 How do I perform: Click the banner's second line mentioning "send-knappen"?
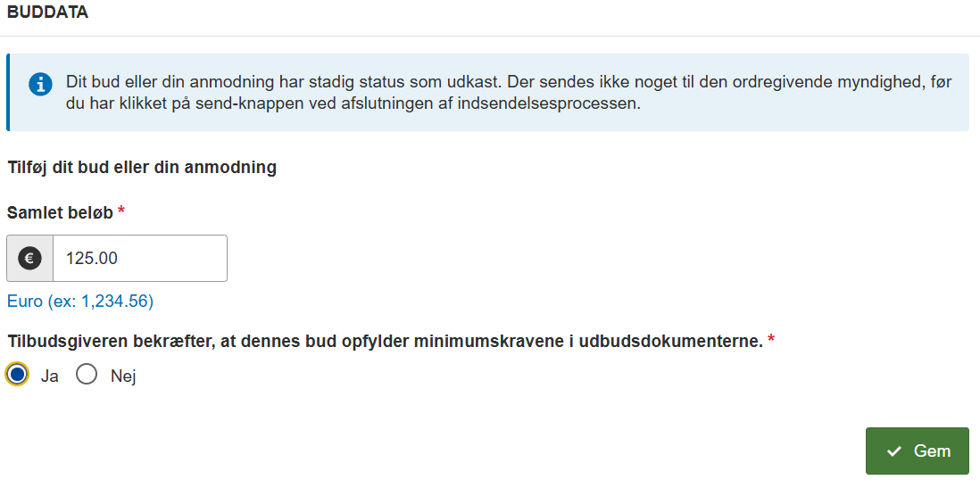(353, 104)
